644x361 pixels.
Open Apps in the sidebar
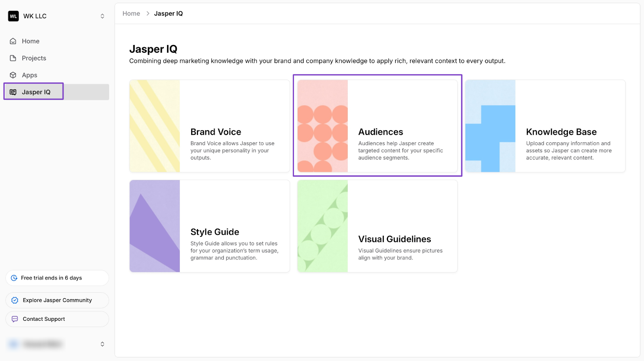click(x=56, y=75)
